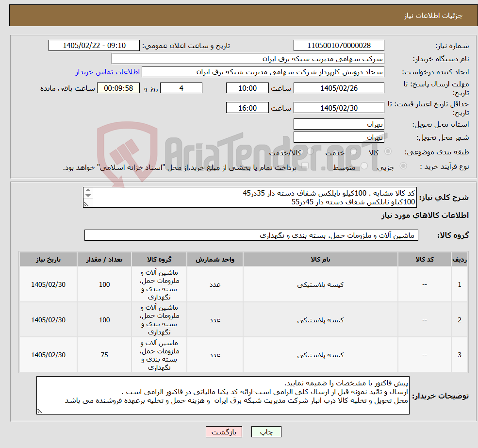Click the remaining time countdown 00:09:58
This screenshot has height=448, width=478.
click(118, 88)
